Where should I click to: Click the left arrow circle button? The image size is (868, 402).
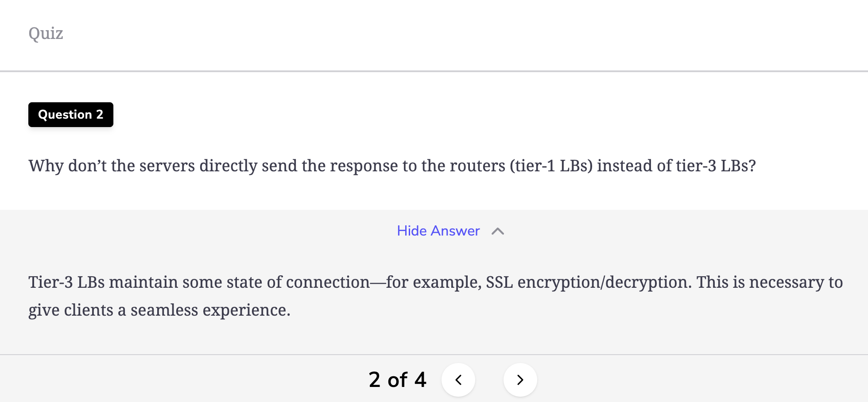click(x=458, y=379)
